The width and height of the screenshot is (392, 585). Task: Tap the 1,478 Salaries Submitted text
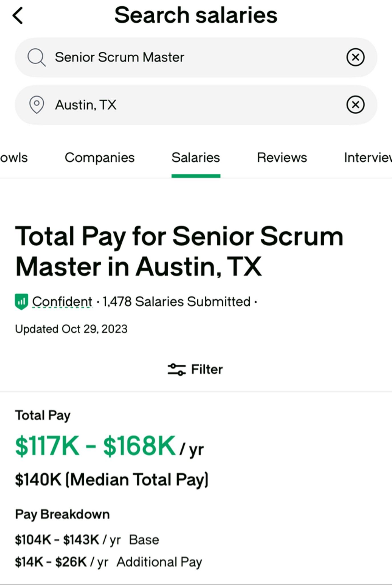point(176,302)
